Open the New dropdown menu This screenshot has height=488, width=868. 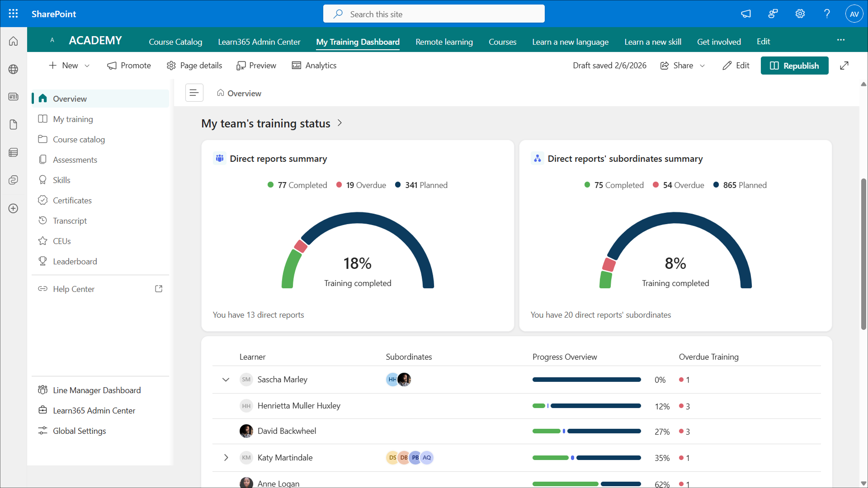point(69,66)
